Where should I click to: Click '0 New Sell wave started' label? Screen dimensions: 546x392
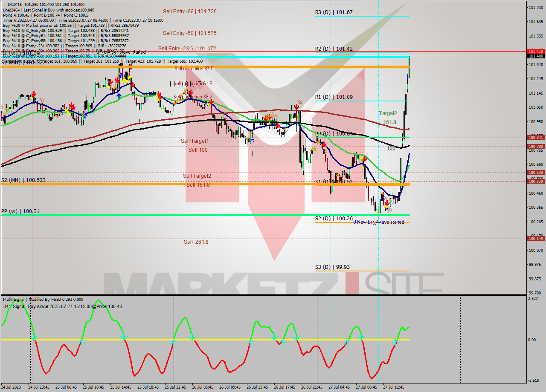121,52
